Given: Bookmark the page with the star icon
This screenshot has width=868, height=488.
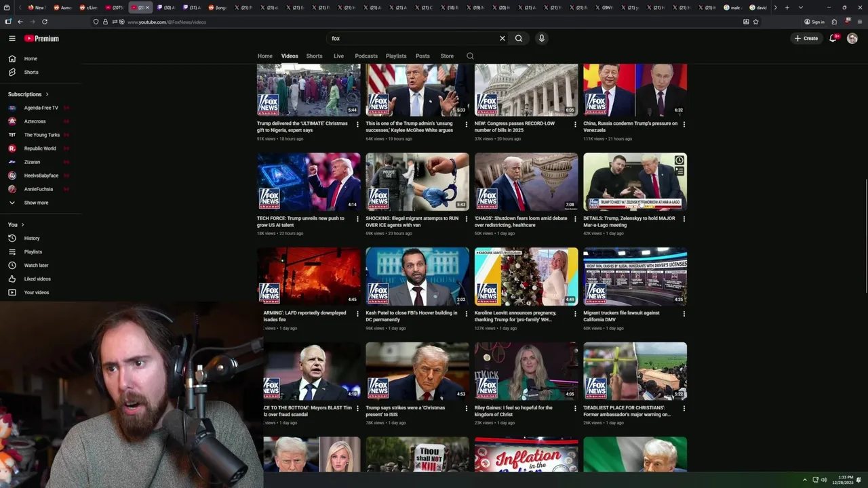Looking at the screenshot, I should pyautogui.click(x=755, y=22).
